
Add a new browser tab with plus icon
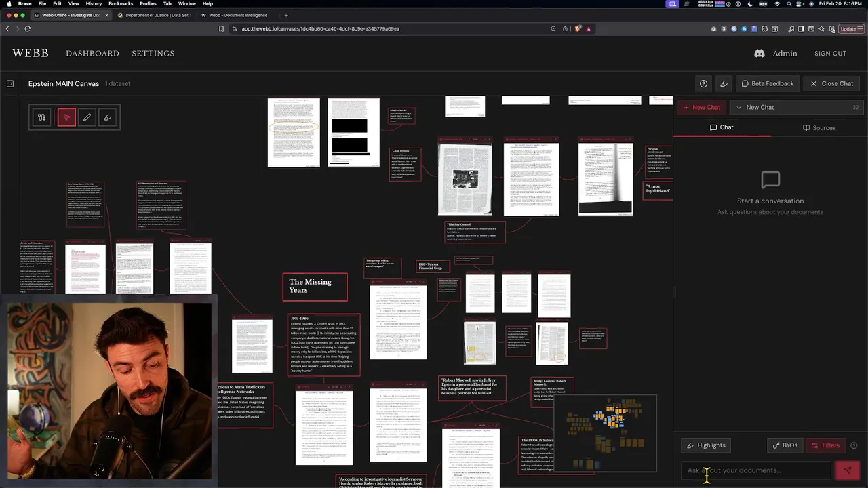click(285, 15)
